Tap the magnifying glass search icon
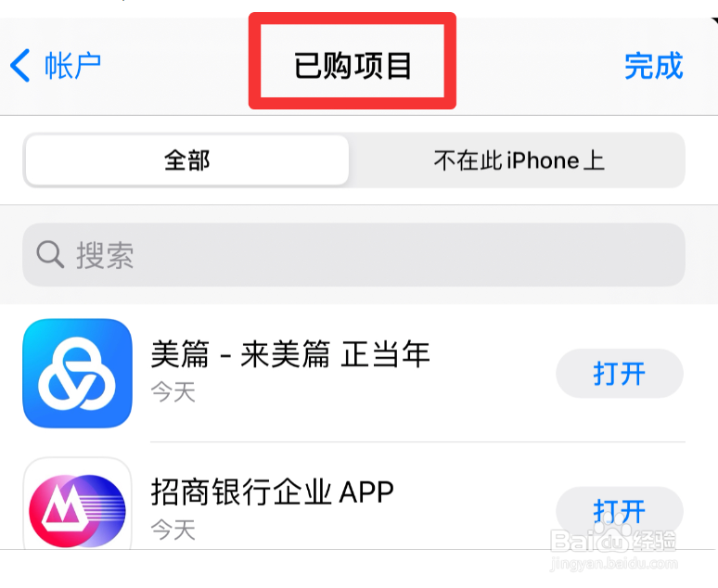Image resolution: width=718 pixels, height=588 pixels. point(50,254)
